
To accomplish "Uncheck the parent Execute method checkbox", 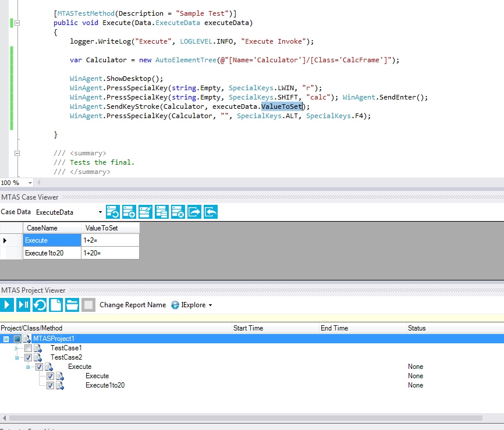I will pyautogui.click(x=39, y=367).
